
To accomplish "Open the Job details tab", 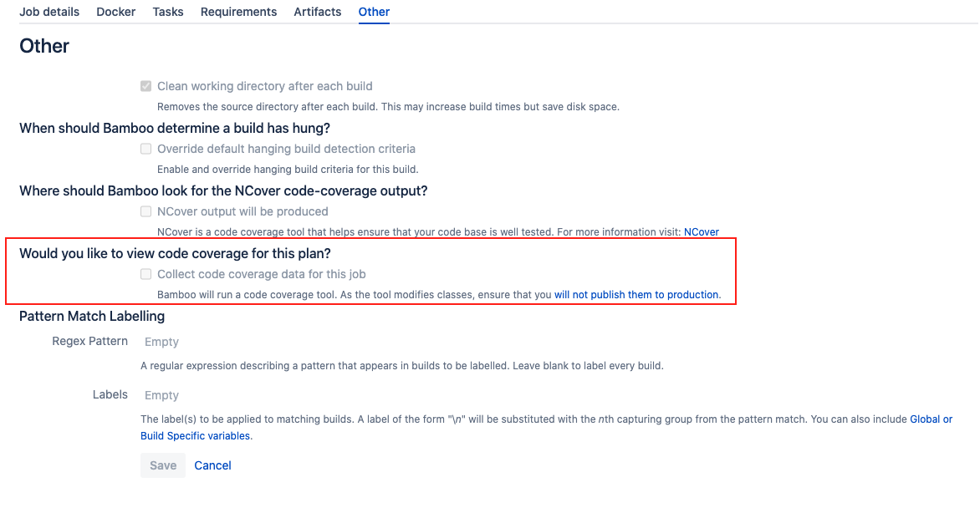I will (x=49, y=12).
